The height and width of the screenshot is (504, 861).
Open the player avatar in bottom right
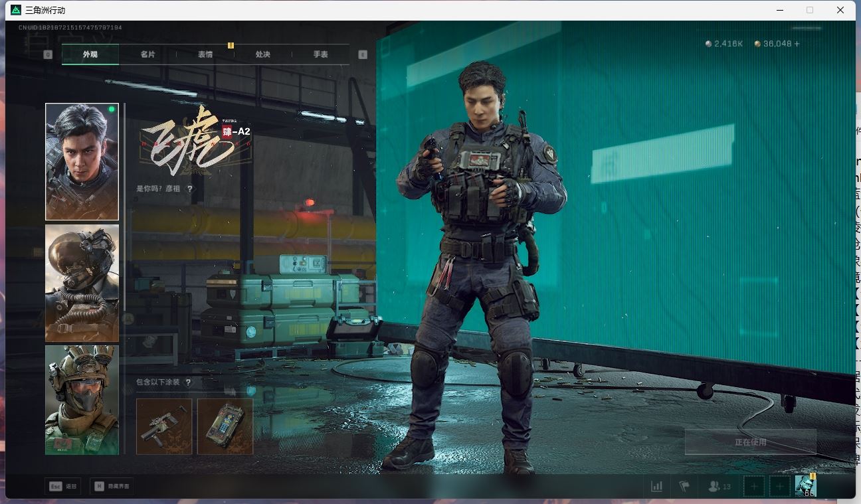pos(805,485)
